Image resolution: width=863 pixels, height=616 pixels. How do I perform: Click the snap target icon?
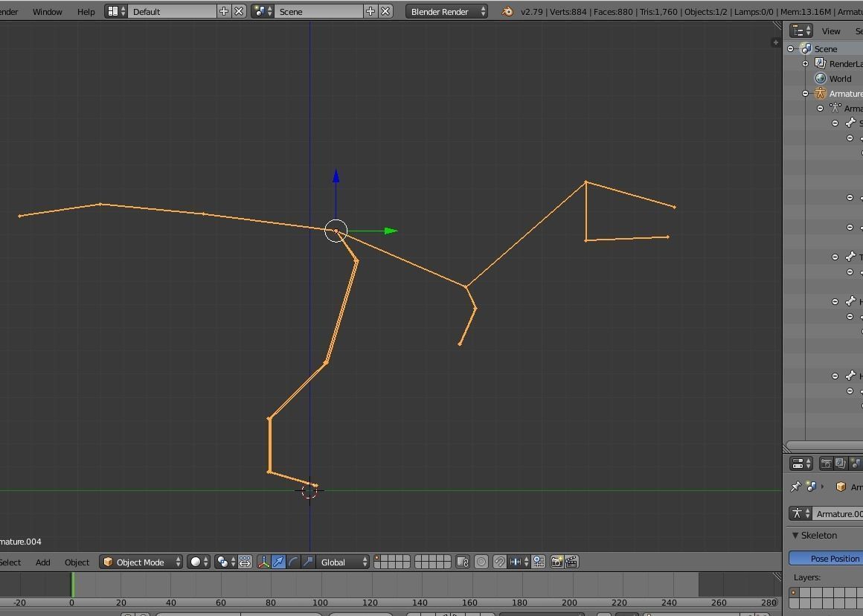coord(539,562)
